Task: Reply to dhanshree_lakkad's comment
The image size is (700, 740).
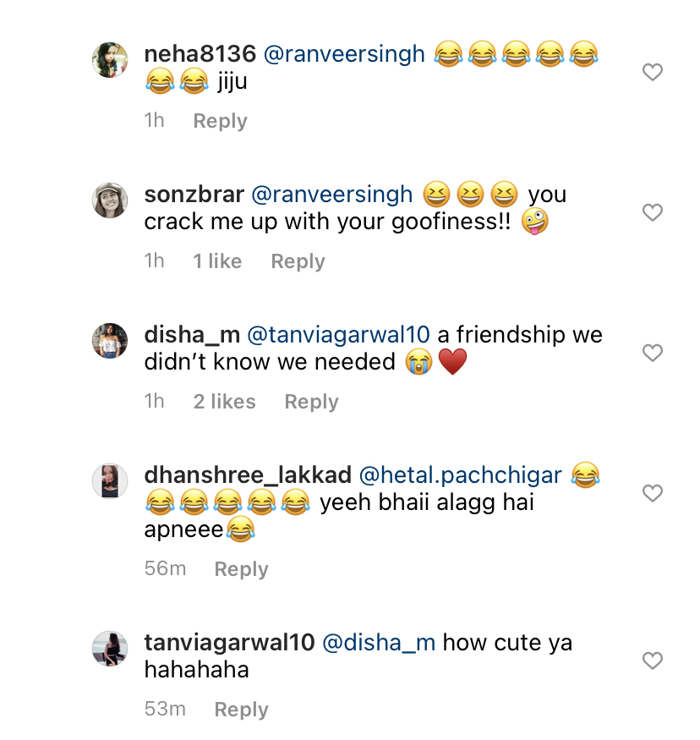Action: pos(241,569)
